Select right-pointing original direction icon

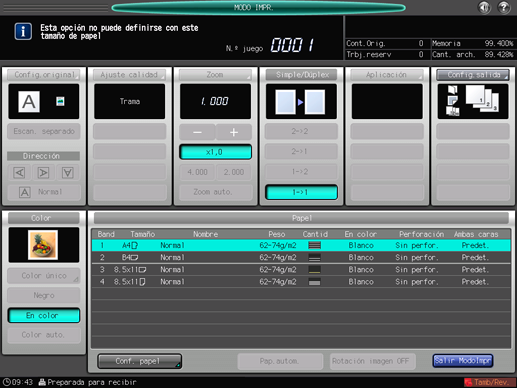[x=43, y=173]
